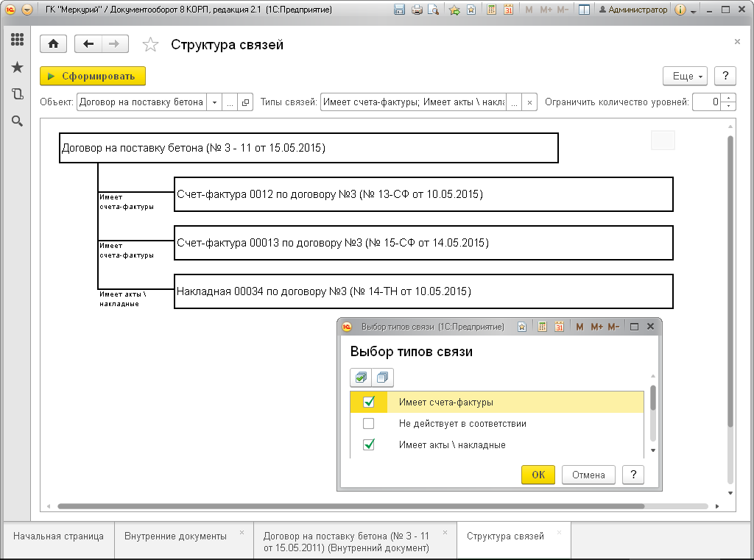
Task: Star the Структура связей page as favorite
Action: click(150, 45)
